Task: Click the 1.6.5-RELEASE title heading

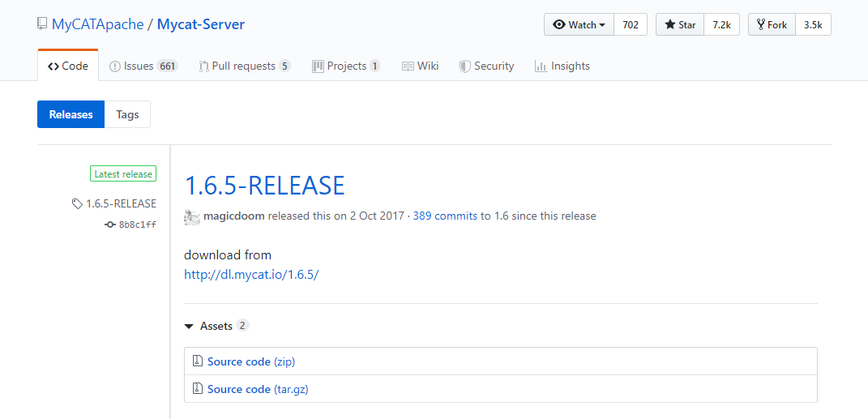Action: coord(264,186)
